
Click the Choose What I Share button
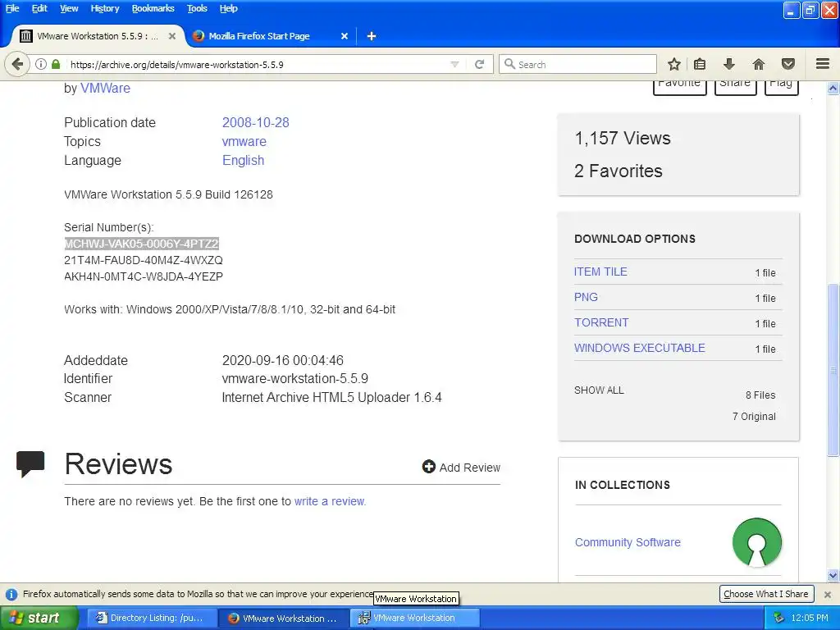pos(765,594)
